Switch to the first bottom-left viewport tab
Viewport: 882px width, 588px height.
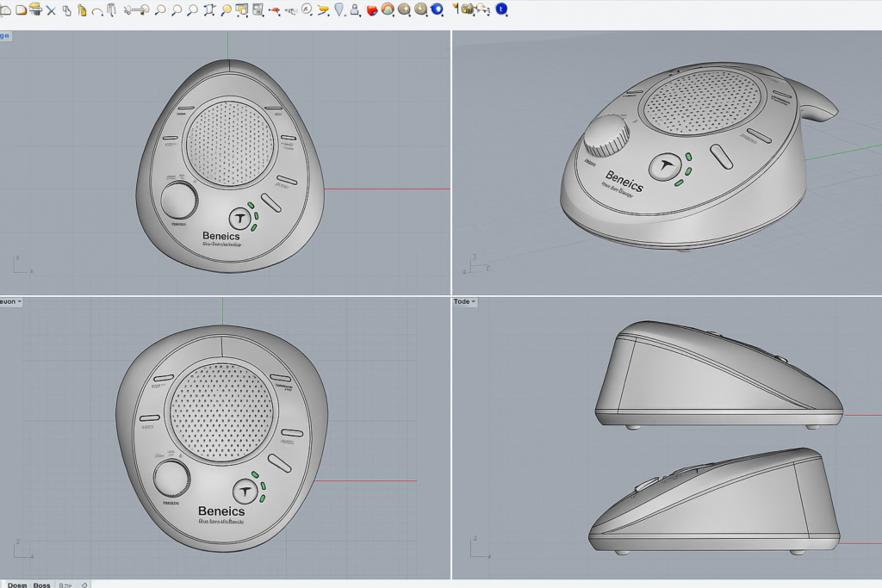coord(16,585)
